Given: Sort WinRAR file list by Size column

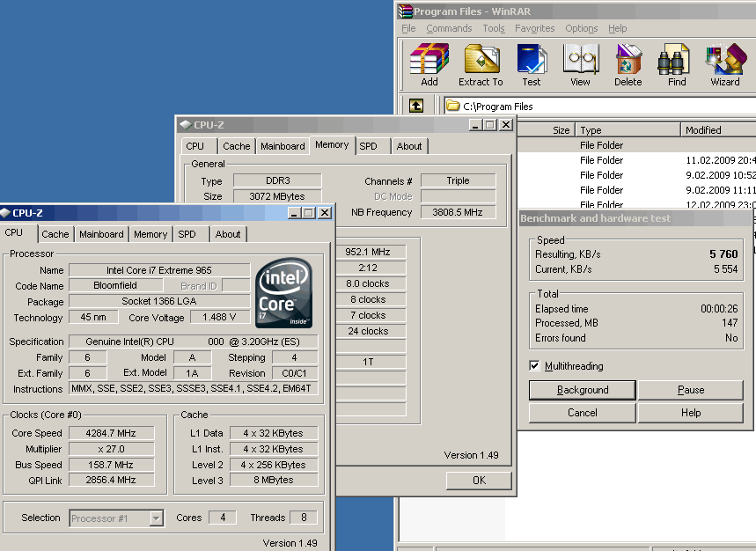Looking at the screenshot, I should tap(547, 130).
